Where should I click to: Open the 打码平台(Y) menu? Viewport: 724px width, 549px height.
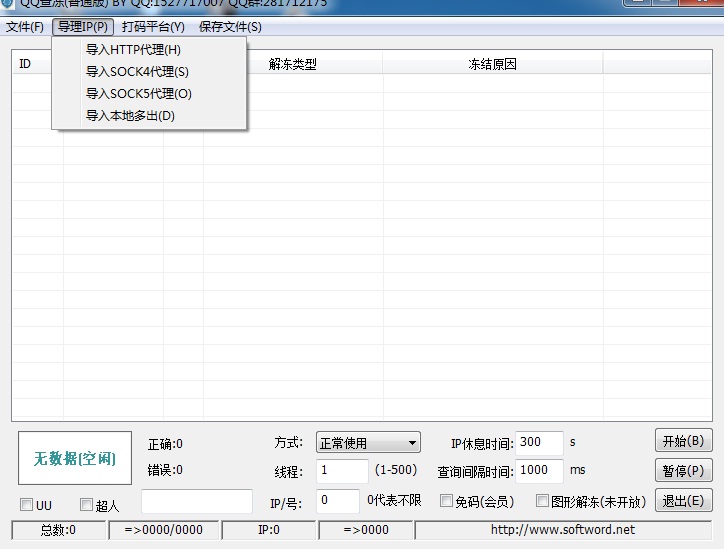click(x=153, y=27)
